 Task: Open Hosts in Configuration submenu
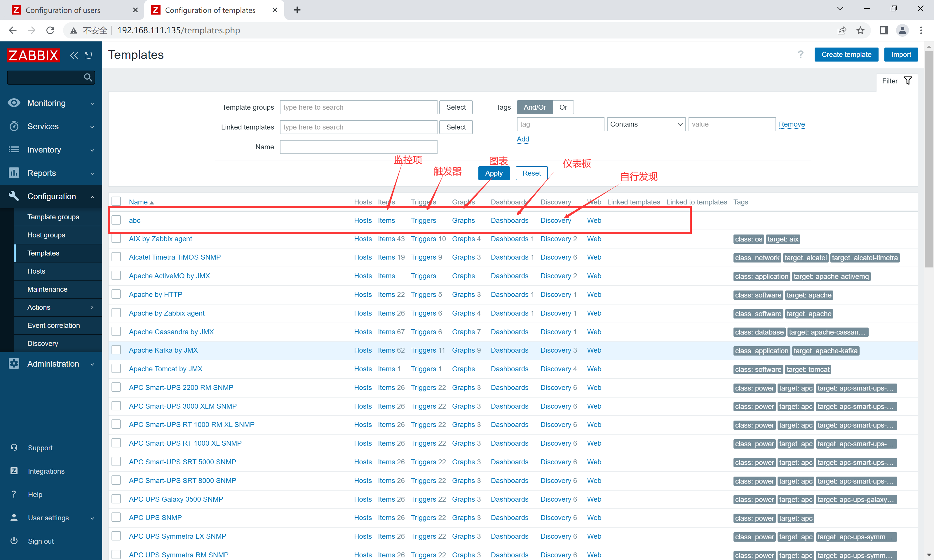[36, 271]
